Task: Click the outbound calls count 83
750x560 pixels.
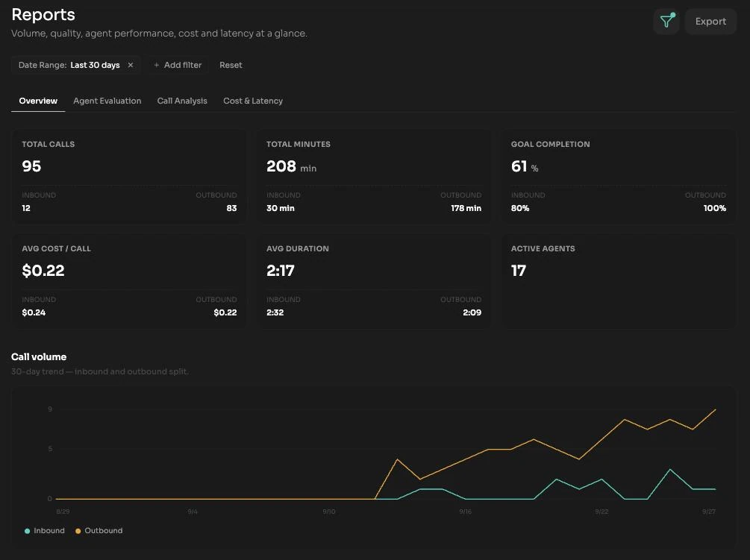Action: tap(231, 208)
